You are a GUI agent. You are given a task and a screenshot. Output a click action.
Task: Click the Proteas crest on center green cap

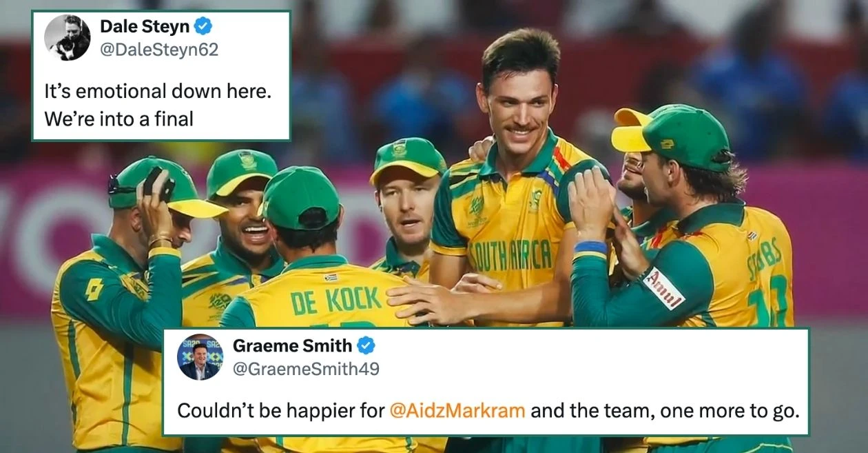point(399,149)
